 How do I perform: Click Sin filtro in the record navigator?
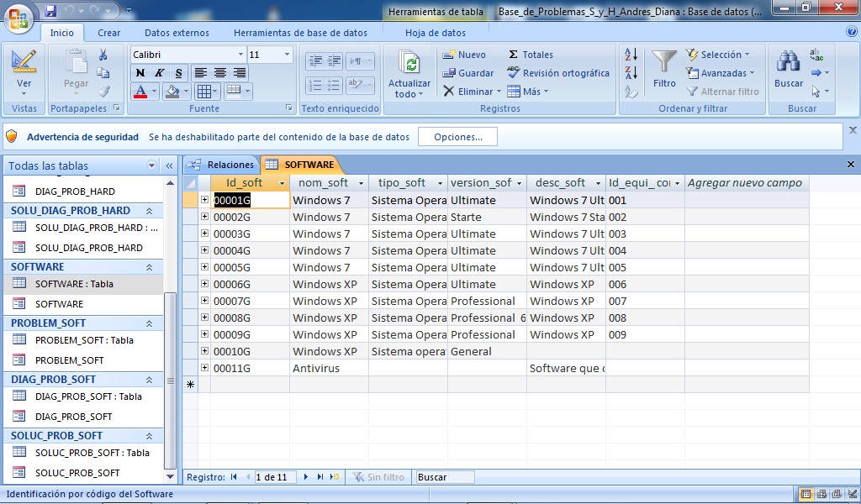(378, 476)
